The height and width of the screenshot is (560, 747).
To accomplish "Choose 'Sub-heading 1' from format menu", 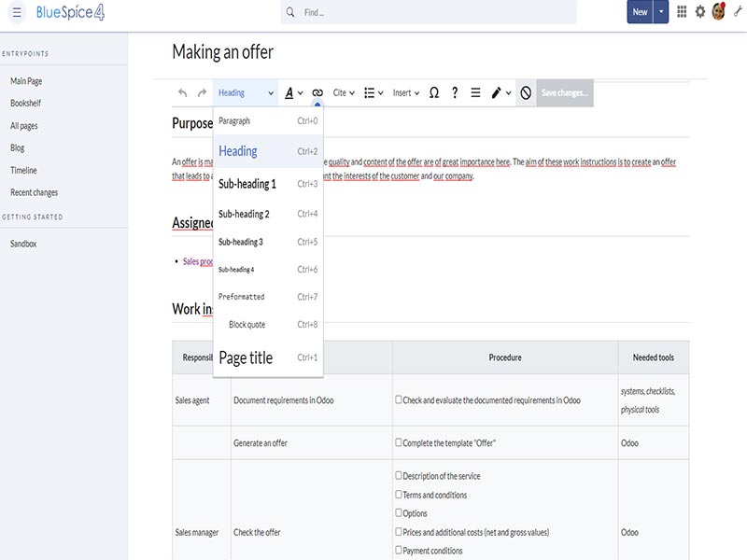I will pyautogui.click(x=247, y=184).
